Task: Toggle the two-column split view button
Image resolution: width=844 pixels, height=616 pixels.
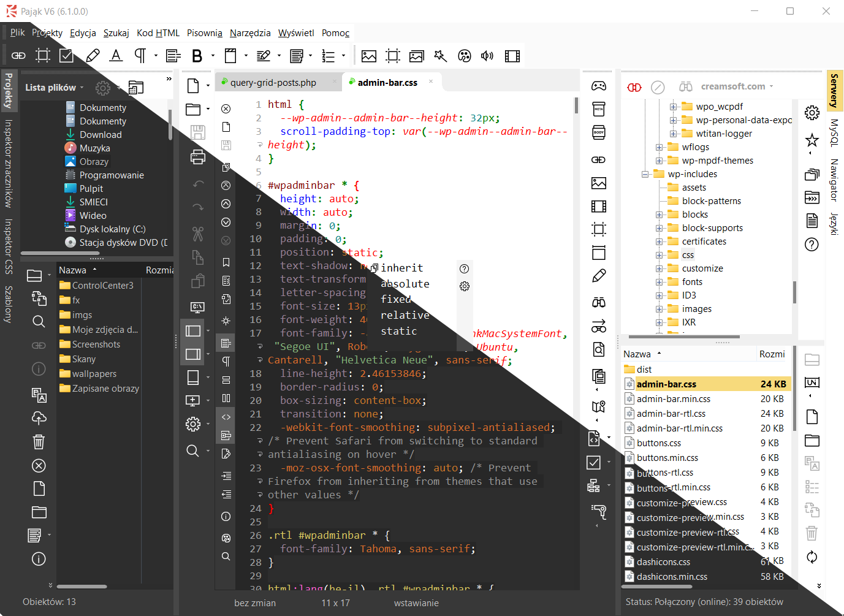Action: (x=226, y=398)
